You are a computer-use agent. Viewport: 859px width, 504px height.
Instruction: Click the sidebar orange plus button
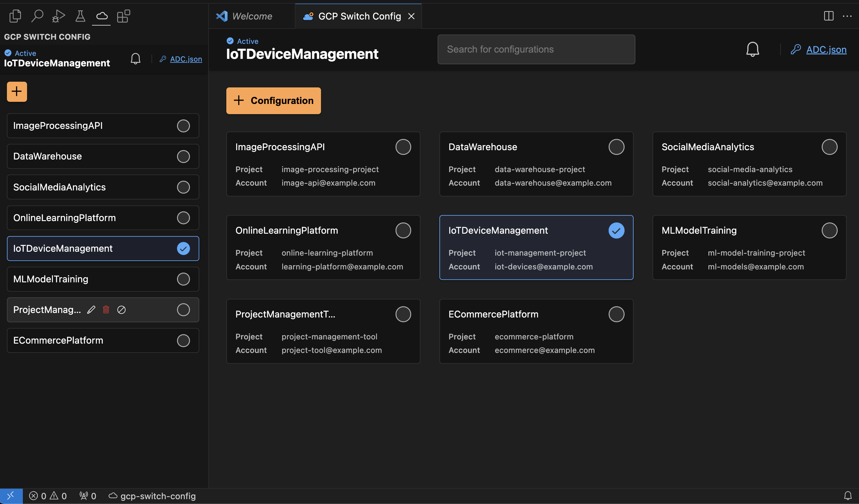pyautogui.click(x=17, y=92)
